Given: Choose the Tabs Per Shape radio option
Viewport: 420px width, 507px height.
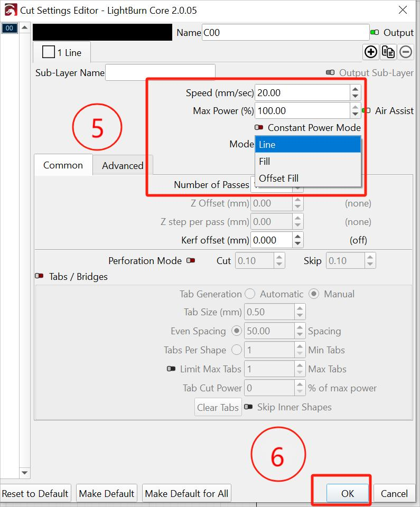Looking at the screenshot, I should (237, 350).
